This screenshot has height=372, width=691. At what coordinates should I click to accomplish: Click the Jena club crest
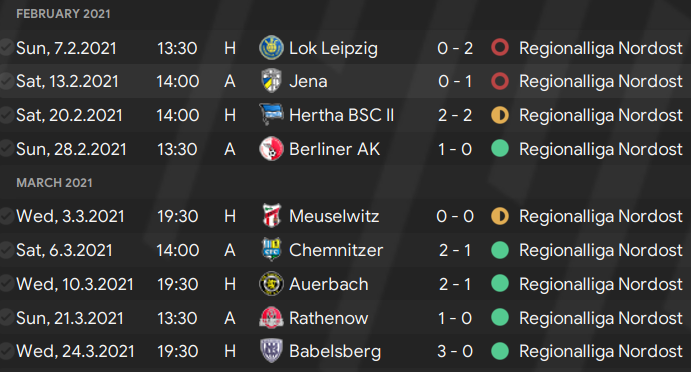271,81
